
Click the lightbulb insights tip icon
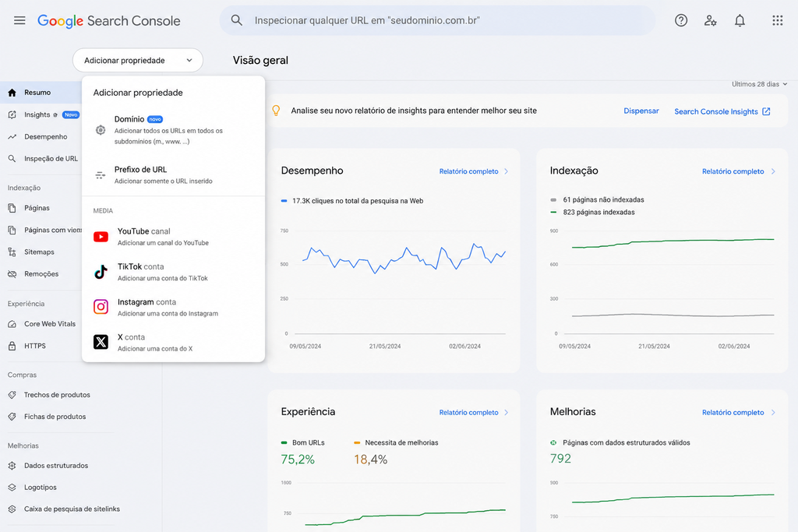coord(276,111)
